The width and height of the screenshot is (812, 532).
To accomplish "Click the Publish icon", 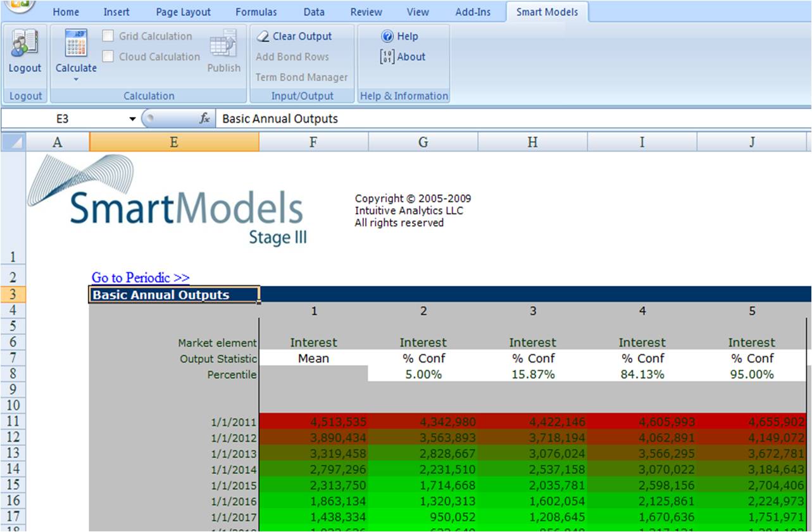I will [x=223, y=44].
